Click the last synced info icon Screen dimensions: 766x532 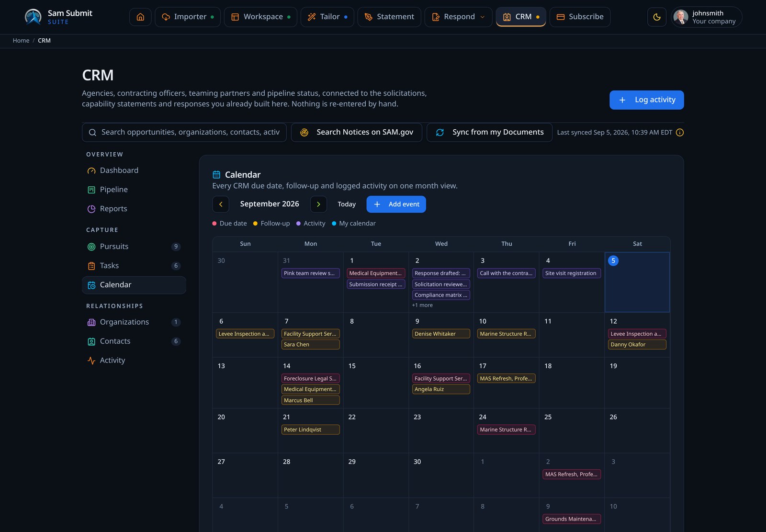coord(680,133)
